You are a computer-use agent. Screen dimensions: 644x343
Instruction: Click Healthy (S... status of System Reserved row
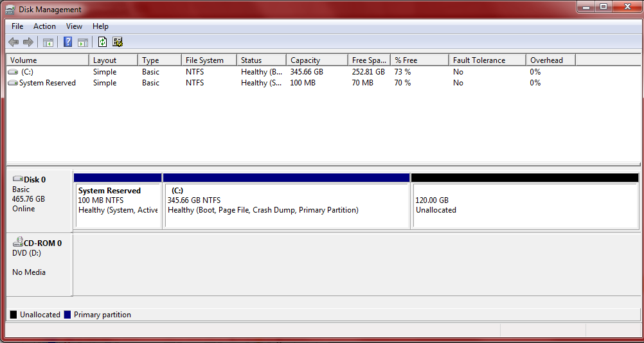(262, 83)
